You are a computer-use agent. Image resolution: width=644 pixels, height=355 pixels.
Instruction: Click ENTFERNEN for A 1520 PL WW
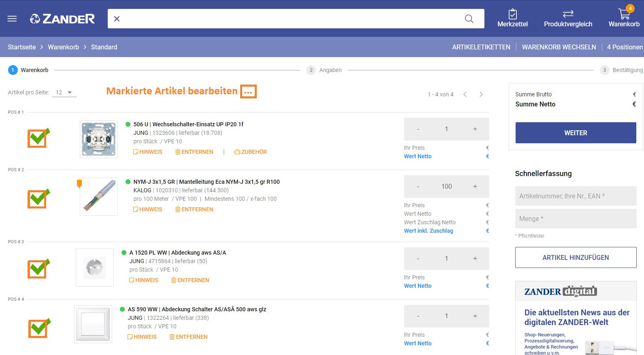(x=190, y=280)
